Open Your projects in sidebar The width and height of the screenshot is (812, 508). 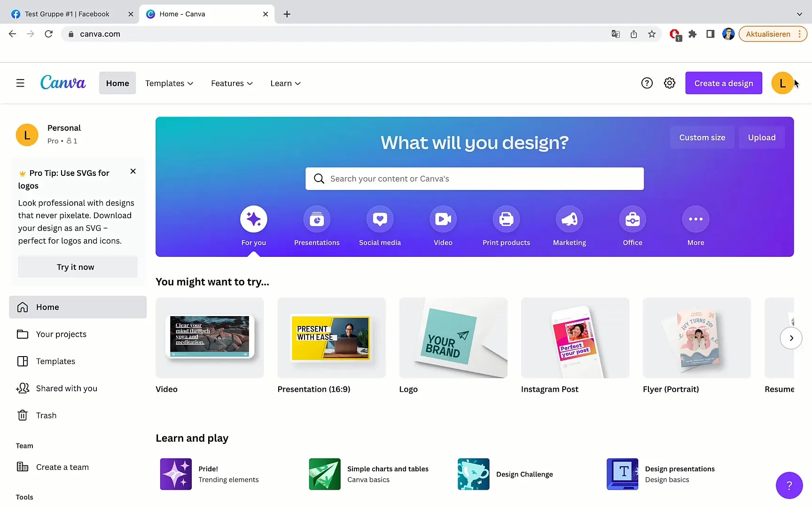click(x=78, y=334)
